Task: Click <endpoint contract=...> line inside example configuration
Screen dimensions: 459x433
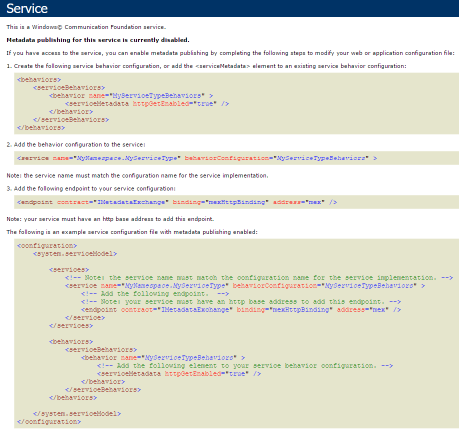Action: [x=241, y=310]
